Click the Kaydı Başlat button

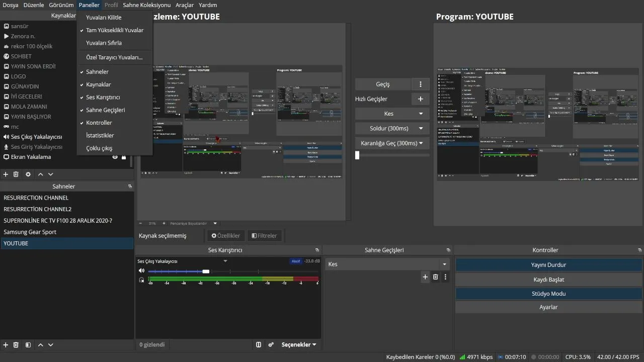click(x=548, y=280)
